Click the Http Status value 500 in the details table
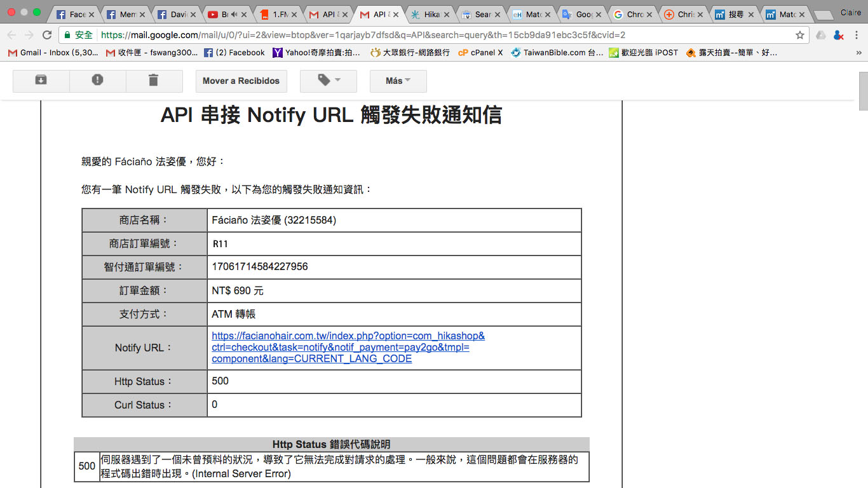Image resolution: width=868 pixels, height=488 pixels. [x=220, y=381]
